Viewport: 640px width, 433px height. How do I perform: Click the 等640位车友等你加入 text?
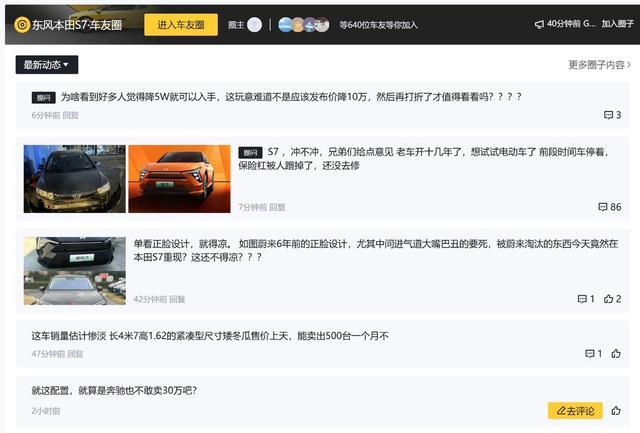378,25
